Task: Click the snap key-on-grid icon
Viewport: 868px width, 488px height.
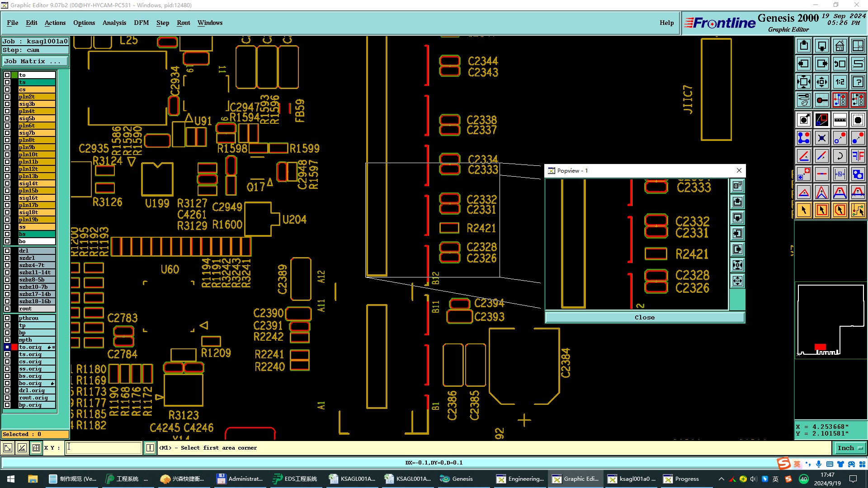Action: click(822, 100)
